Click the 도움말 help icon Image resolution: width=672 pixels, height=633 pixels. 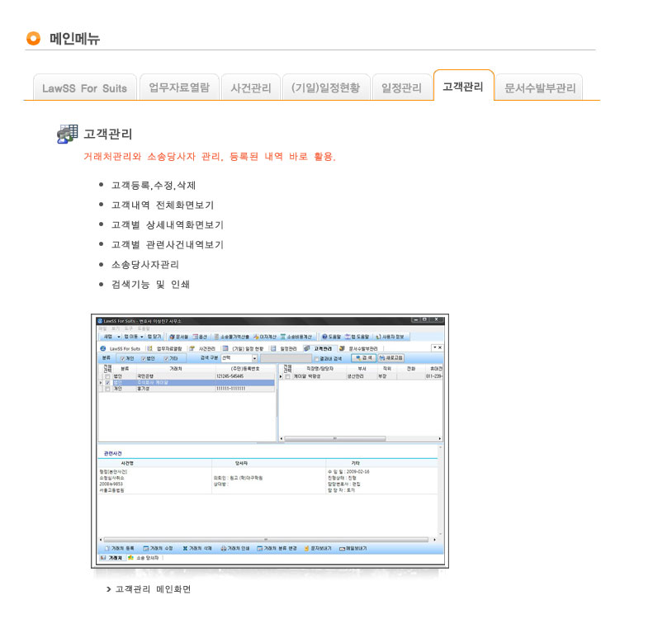[324, 337]
